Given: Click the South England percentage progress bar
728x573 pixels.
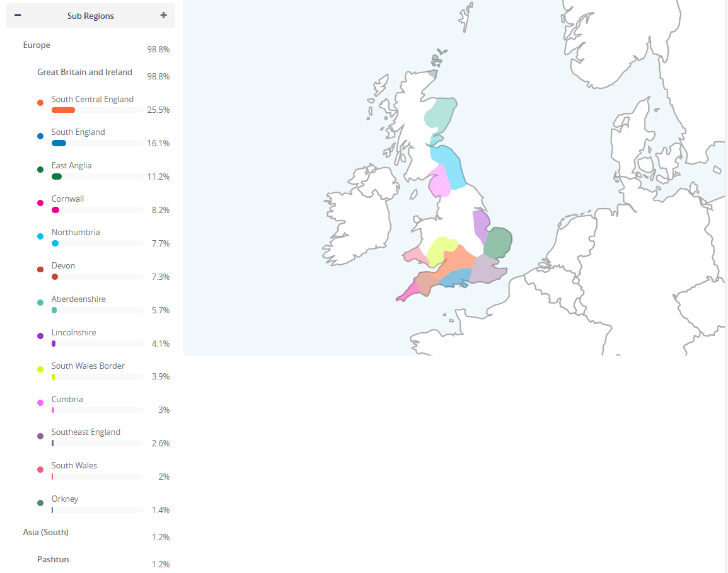Looking at the screenshot, I should tap(59, 143).
